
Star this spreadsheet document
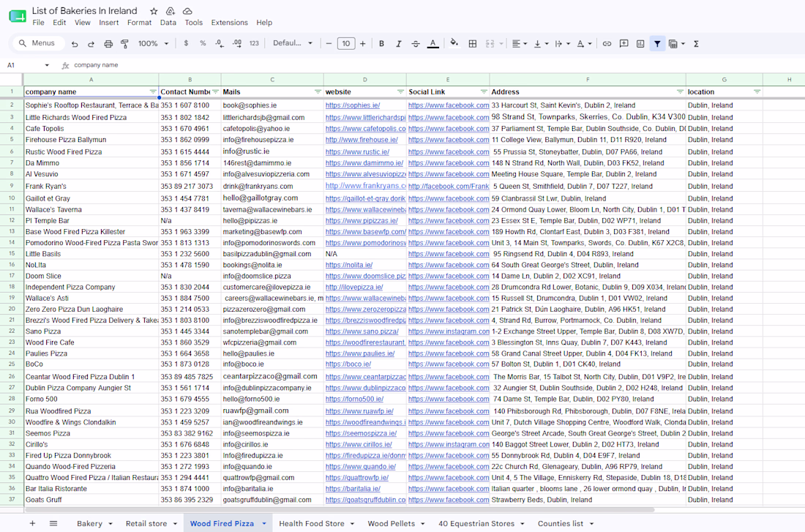154,11
